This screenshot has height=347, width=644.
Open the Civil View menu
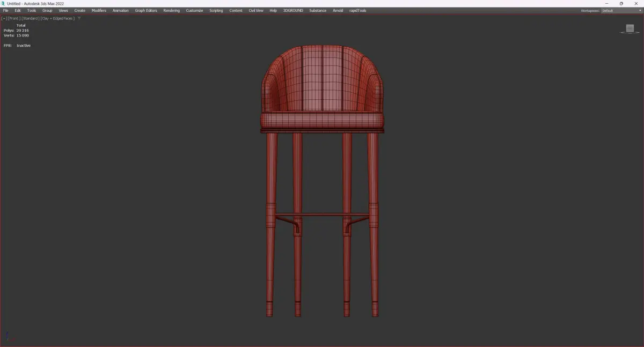[256, 10]
